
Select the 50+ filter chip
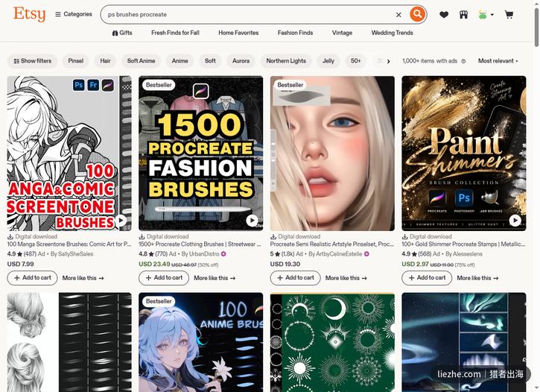click(355, 61)
